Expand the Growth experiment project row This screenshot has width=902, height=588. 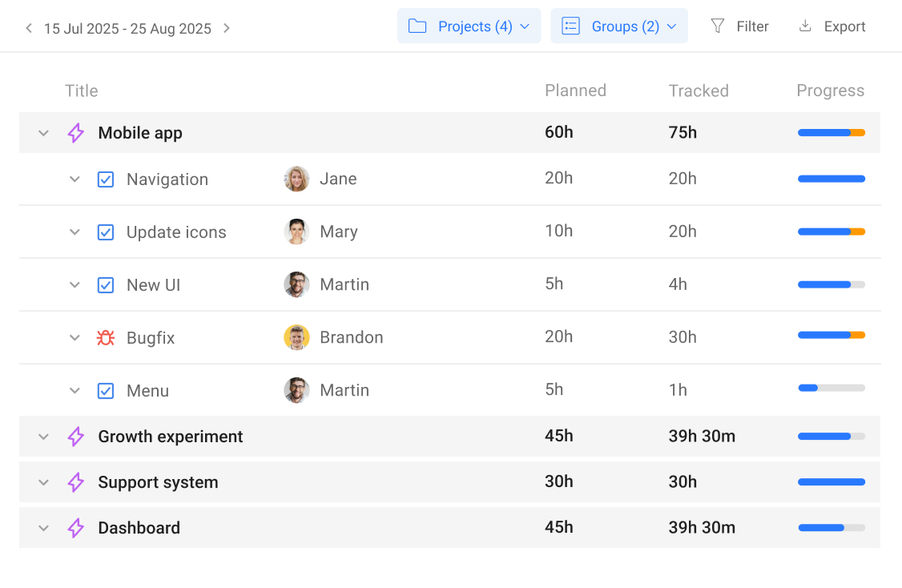44,437
